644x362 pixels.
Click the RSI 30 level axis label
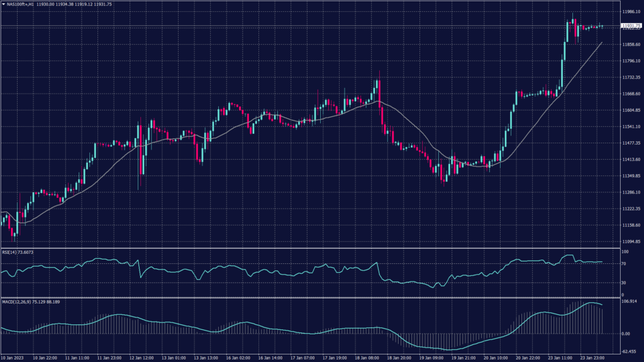[623, 282]
